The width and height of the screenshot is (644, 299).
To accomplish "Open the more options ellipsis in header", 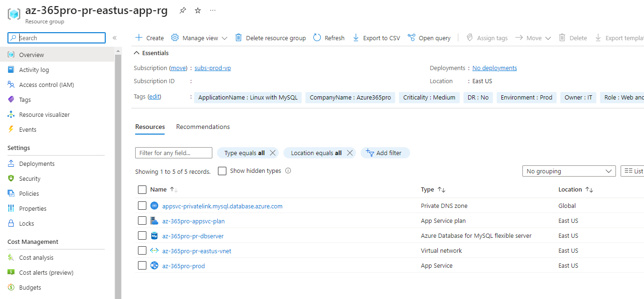I will pos(213,10).
